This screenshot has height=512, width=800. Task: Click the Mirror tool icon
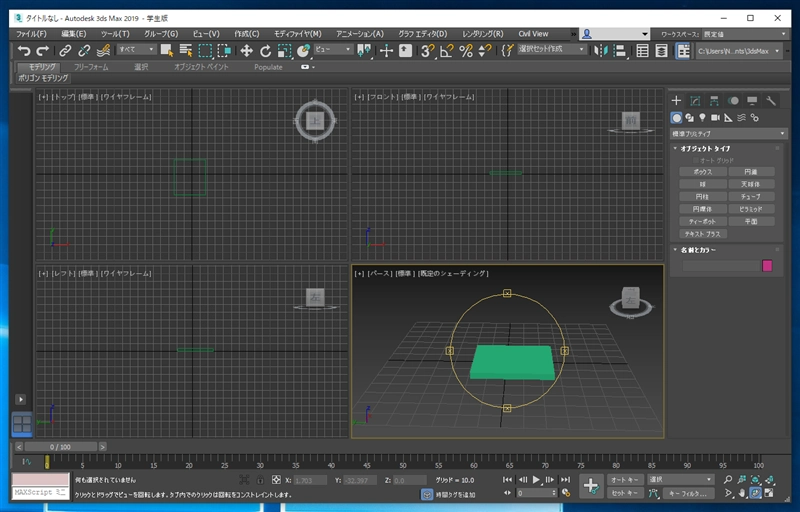[x=601, y=50]
